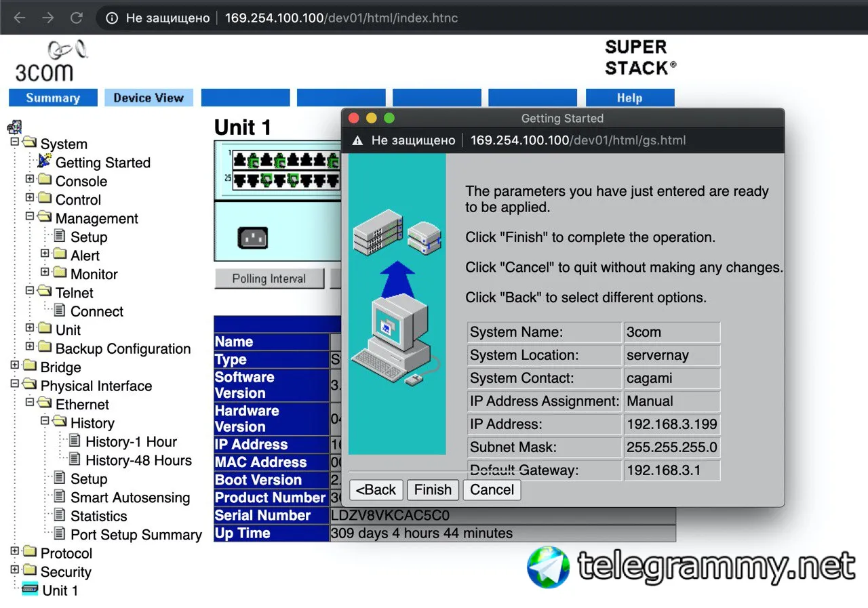
Task: Expand the Security tree node
Action: [15, 571]
